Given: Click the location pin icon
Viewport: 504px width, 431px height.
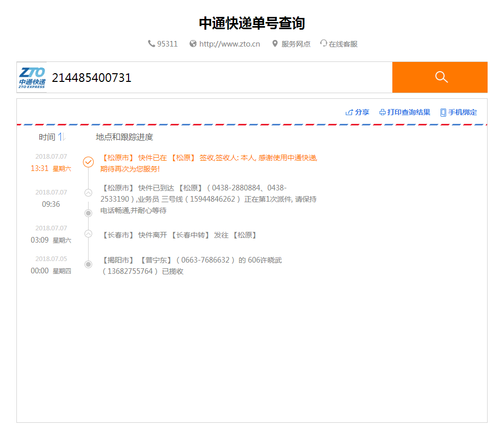Looking at the screenshot, I should (x=275, y=44).
